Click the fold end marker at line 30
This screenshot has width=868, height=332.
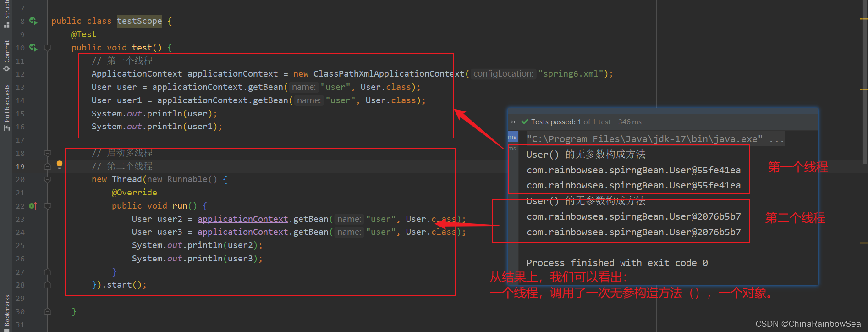(48, 311)
